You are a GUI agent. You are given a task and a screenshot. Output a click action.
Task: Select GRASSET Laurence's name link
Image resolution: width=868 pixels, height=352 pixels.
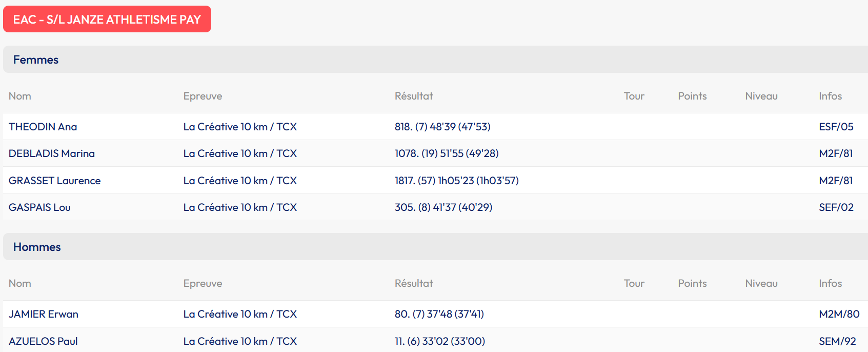click(55, 181)
